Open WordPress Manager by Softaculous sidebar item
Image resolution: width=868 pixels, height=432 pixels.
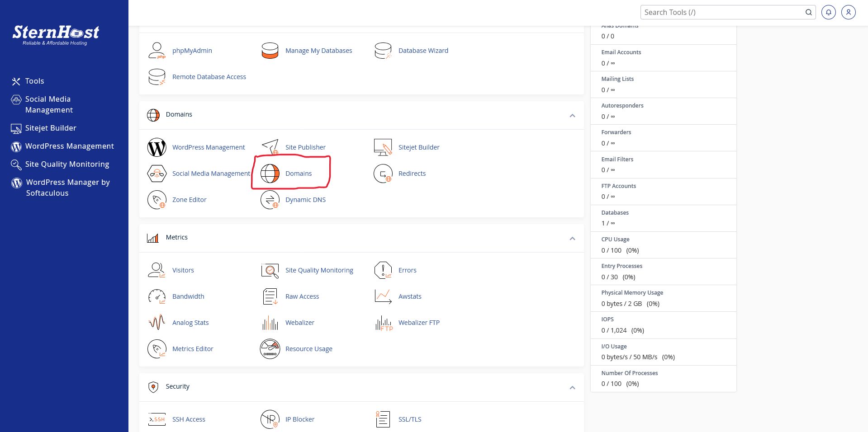[68, 188]
